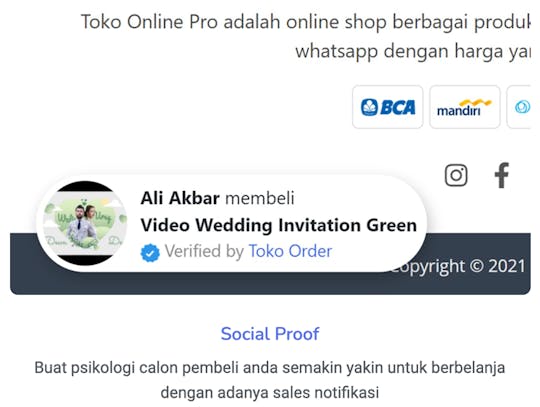Open the Facebook icon link

click(x=501, y=175)
